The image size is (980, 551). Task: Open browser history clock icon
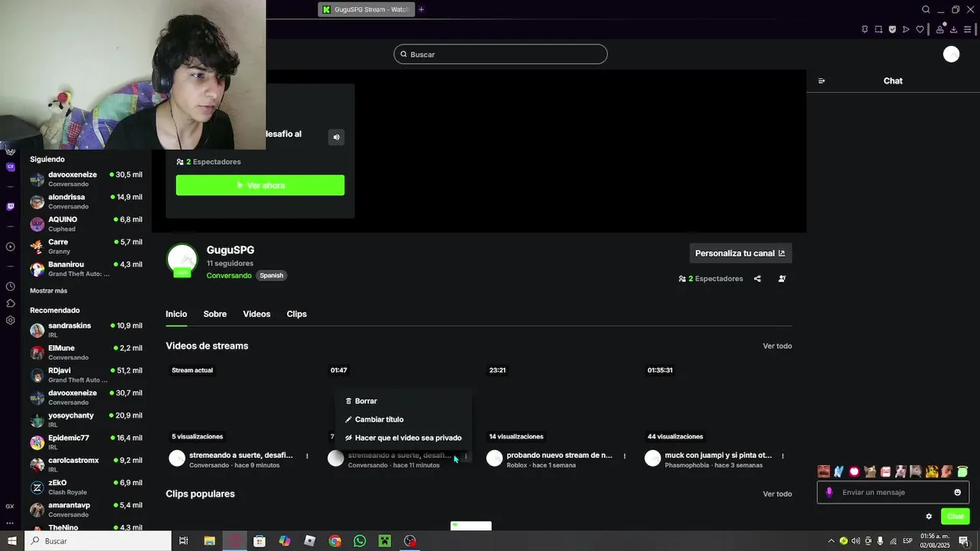coord(10,286)
